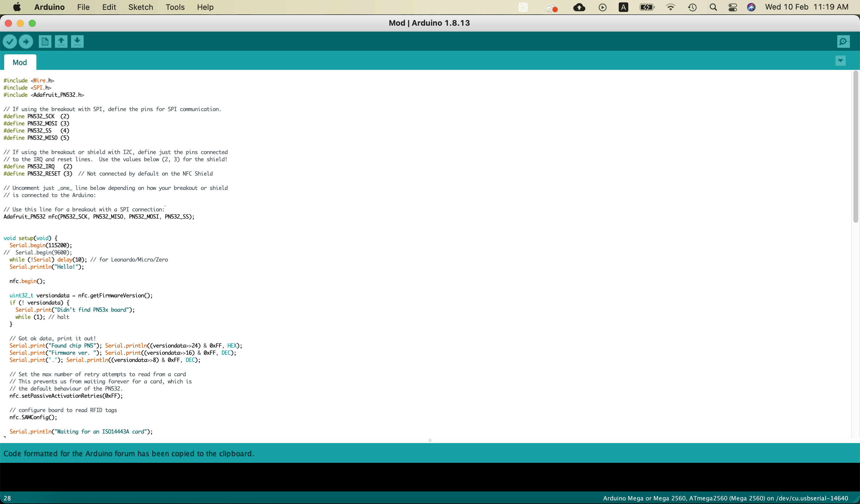Click the 'while (1); // halt' line
860x504 pixels.
pos(42,317)
